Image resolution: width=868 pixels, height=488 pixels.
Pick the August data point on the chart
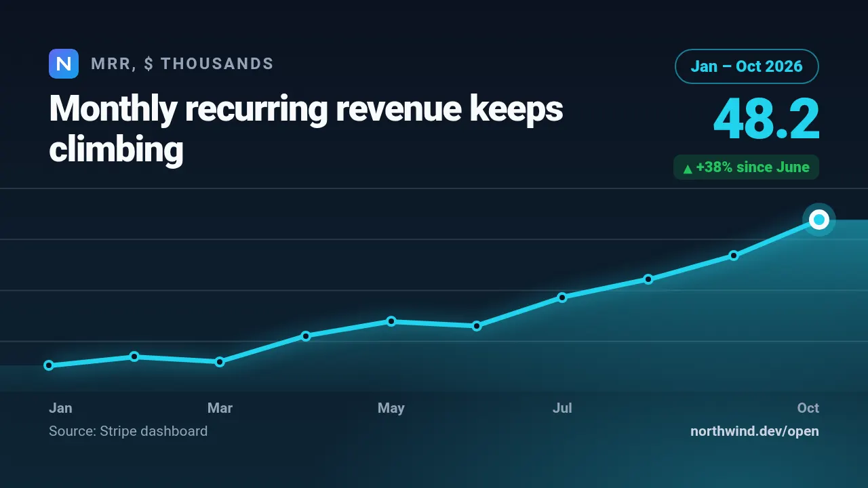pos(648,279)
